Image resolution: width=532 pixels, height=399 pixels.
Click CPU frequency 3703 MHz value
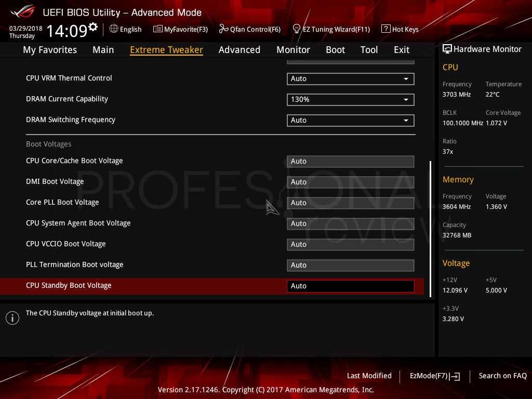457,95
